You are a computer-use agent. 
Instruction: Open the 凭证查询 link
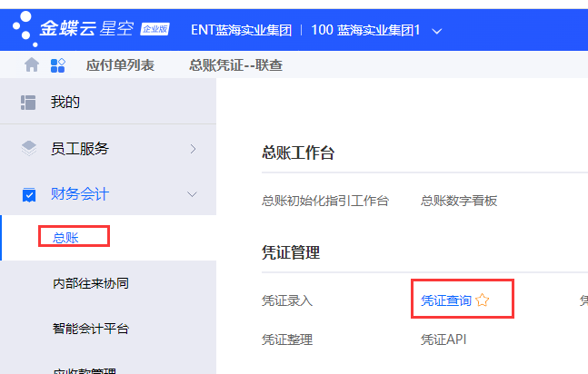point(445,300)
